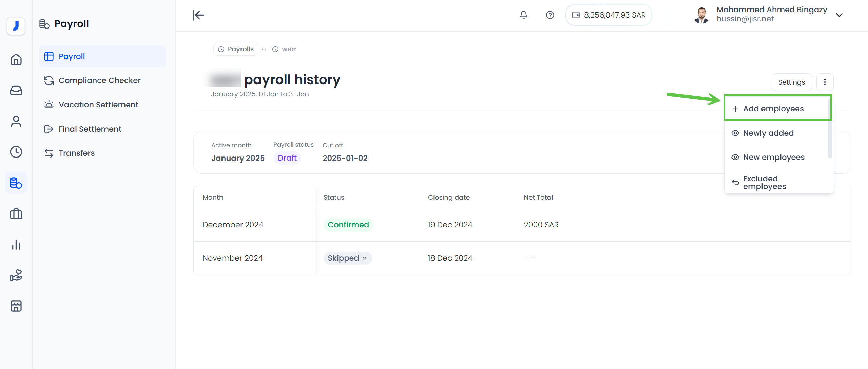Select Excluded employees menu entry
This screenshot has height=369, width=868.
pyautogui.click(x=764, y=182)
